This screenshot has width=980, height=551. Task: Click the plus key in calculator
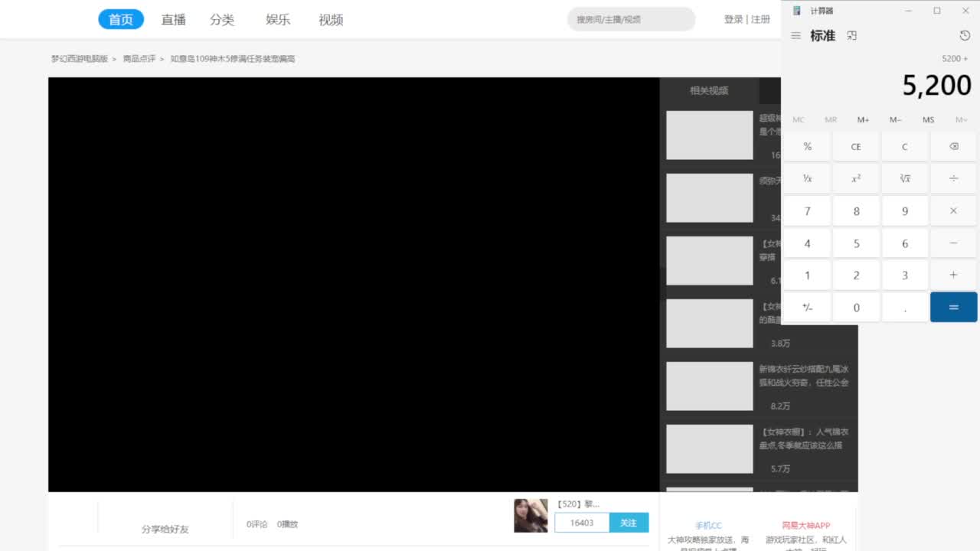click(953, 275)
